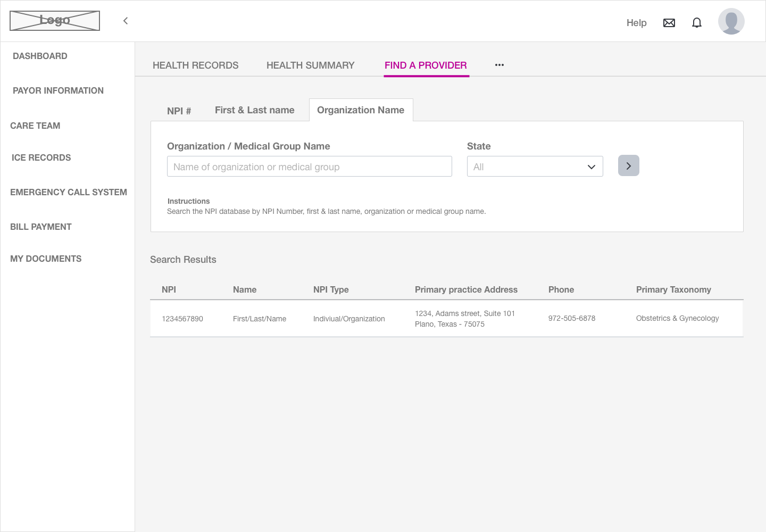Image resolution: width=766 pixels, height=532 pixels.
Task: Open the NPI # search tab
Action: tap(179, 111)
